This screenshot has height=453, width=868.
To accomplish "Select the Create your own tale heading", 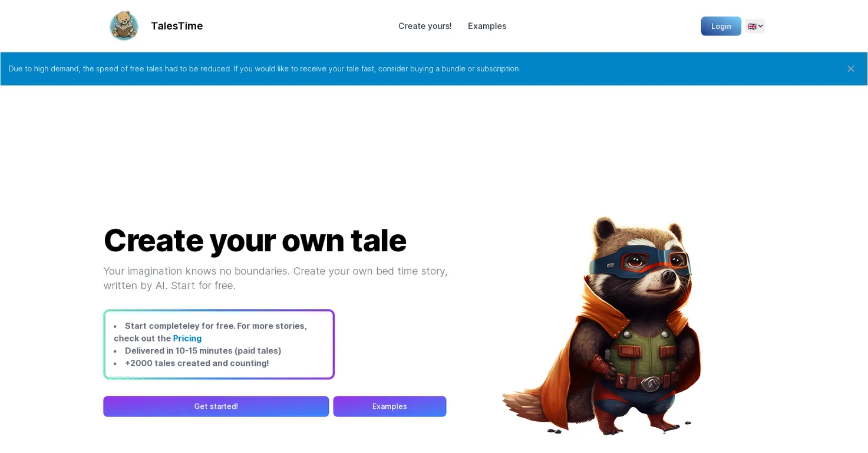I will pyautogui.click(x=255, y=240).
